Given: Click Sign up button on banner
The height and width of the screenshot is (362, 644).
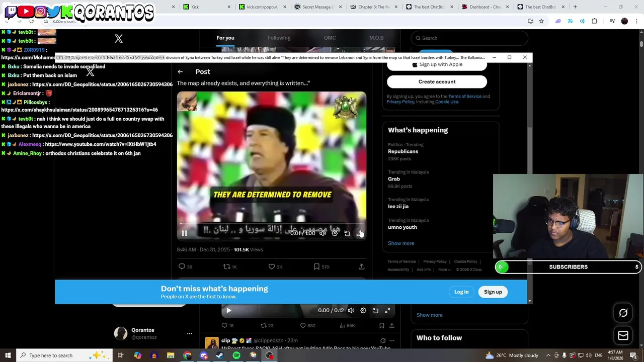Looking at the screenshot, I should (493, 292).
